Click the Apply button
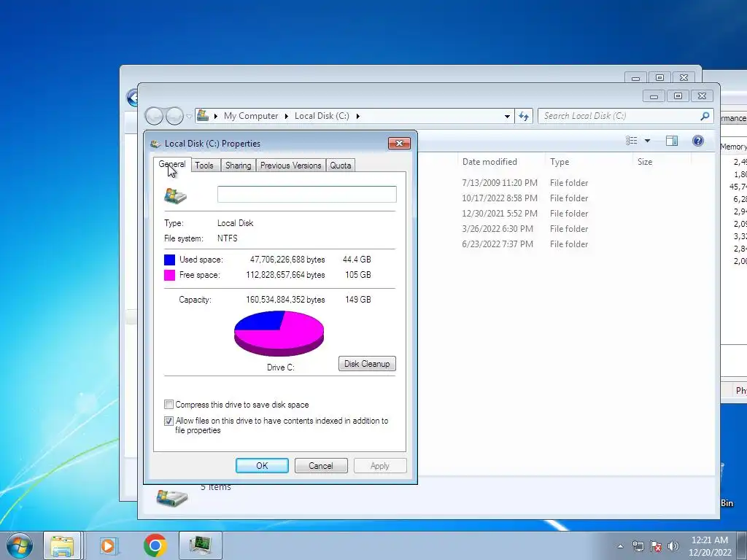This screenshot has width=747, height=560. [x=379, y=466]
